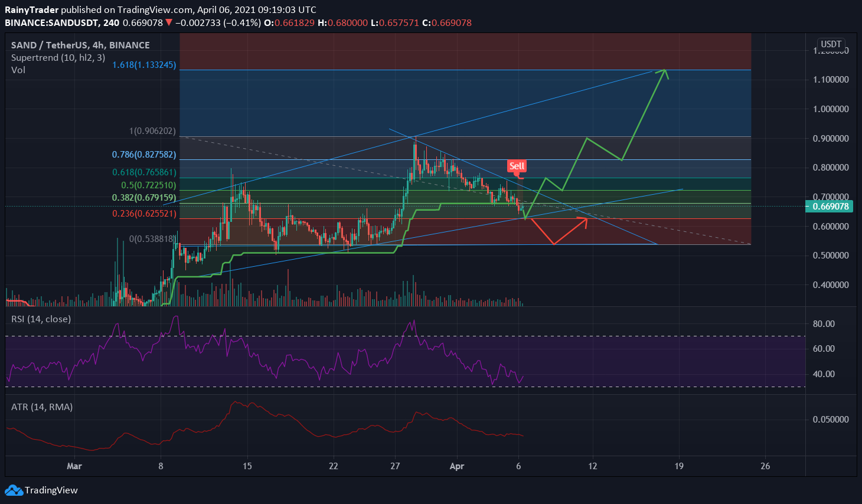The height and width of the screenshot is (504, 862).
Task: Click the 0(0.538818) Fibonacci level label
Action: (x=152, y=239)
